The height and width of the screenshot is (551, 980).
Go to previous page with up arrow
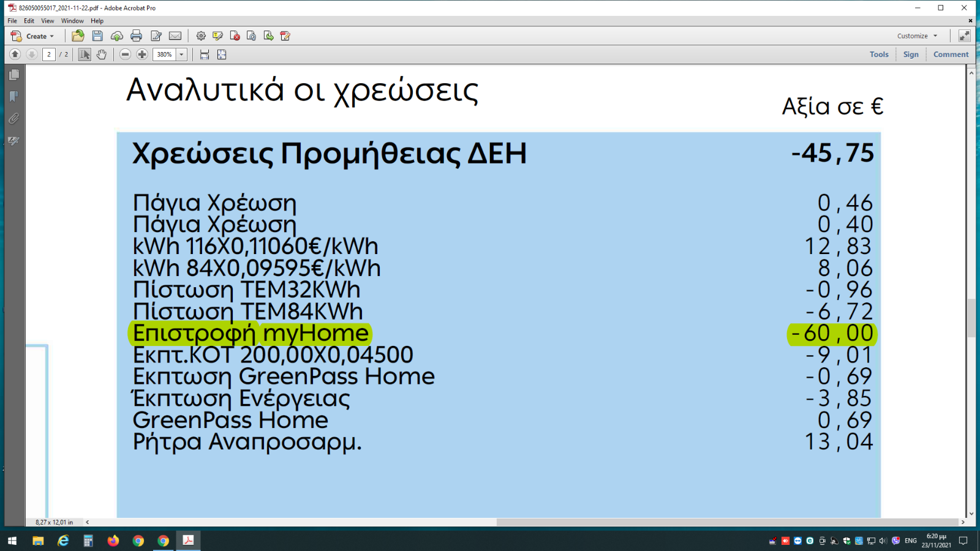(15, 54)
